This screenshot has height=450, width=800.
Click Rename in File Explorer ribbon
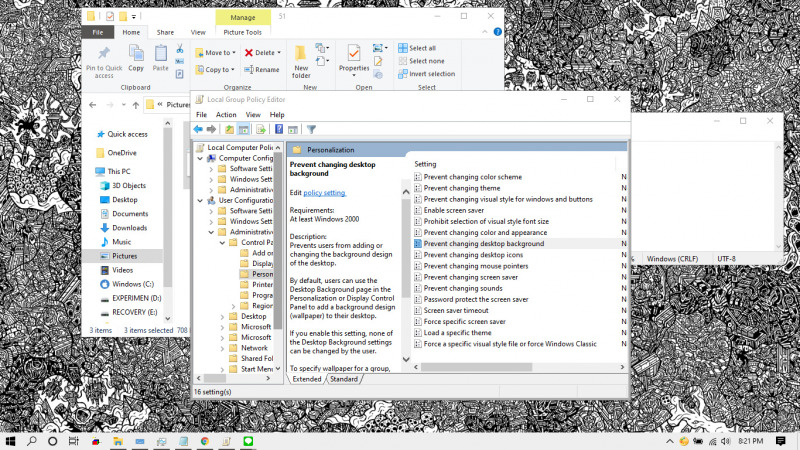point(262,69)
